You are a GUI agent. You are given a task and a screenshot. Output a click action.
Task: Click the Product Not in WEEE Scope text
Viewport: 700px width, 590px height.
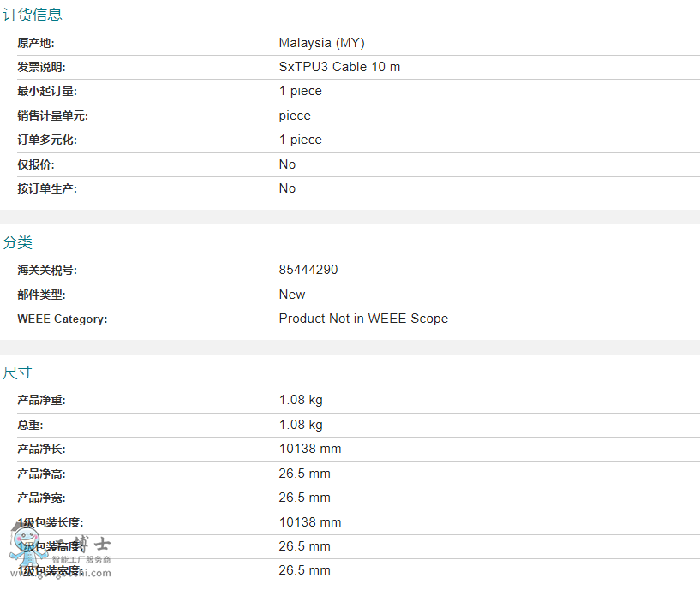(363, 319)
